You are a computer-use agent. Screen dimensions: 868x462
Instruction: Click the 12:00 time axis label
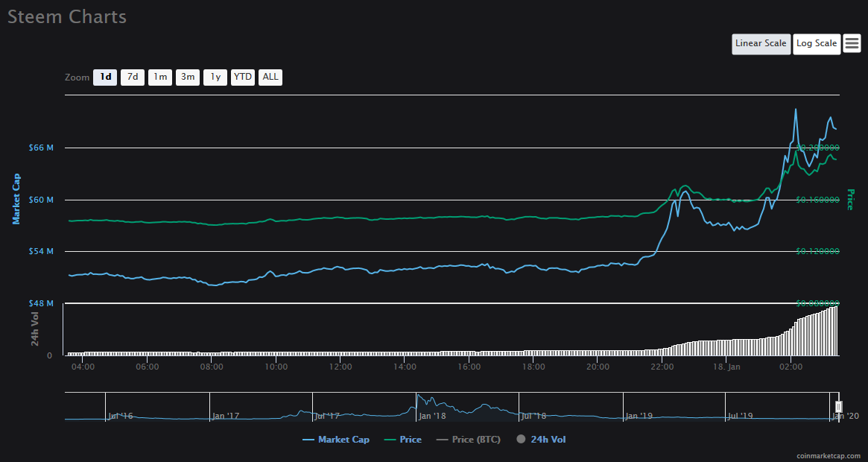[x=340, y=367]
